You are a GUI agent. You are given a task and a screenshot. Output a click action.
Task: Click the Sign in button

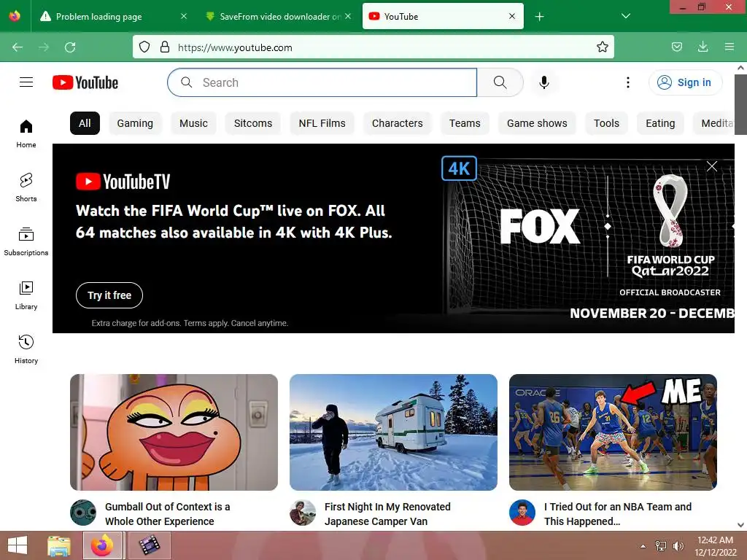(x=685, y=82)
